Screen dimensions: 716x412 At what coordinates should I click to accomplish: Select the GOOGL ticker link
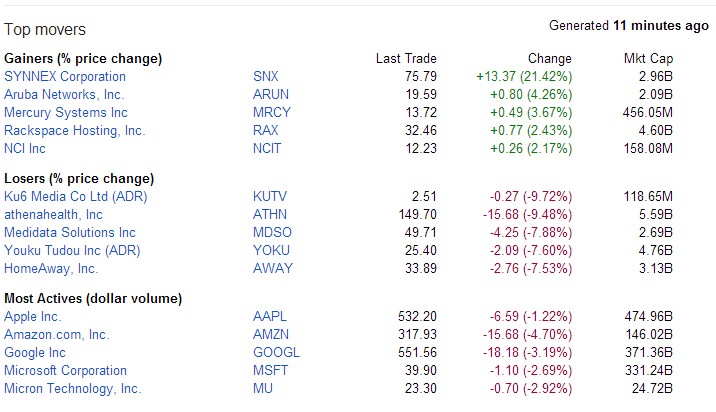(x=276, y=353)
